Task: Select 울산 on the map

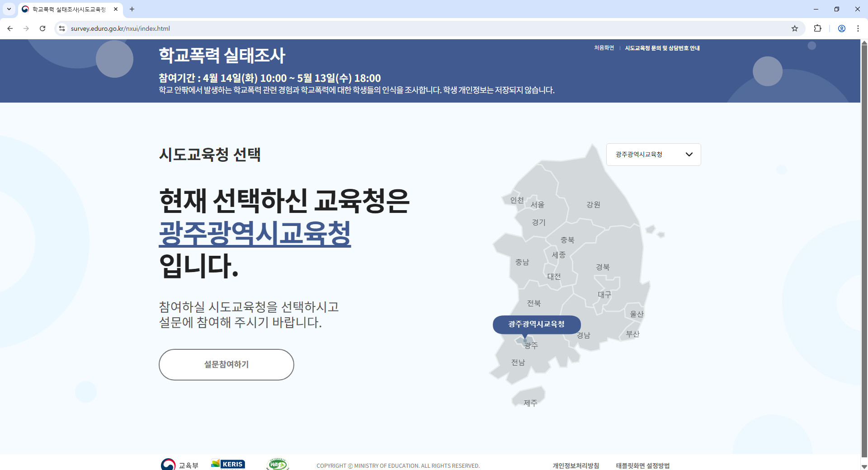Action: (637, 314)
